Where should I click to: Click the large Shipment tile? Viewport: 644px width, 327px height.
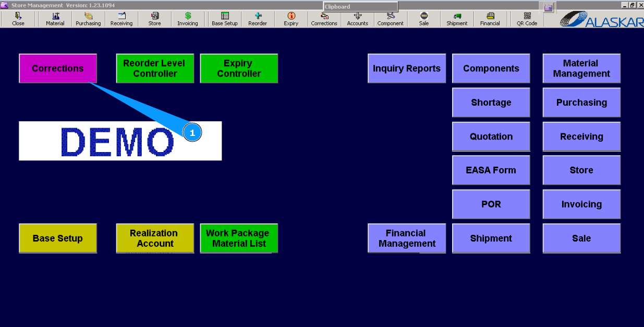[x=491, y=238]
